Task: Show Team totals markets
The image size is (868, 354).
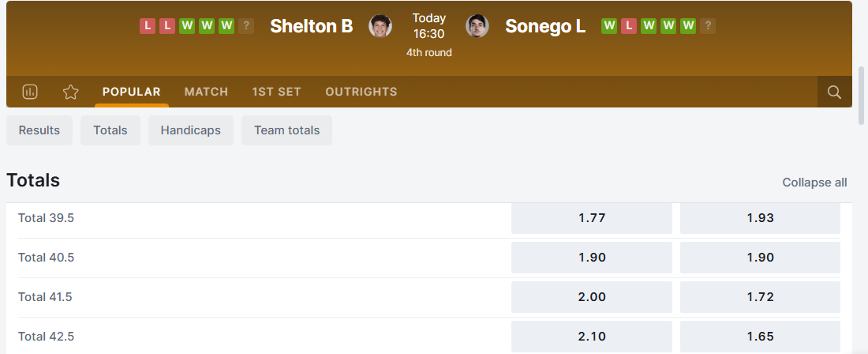Action: 287,130
